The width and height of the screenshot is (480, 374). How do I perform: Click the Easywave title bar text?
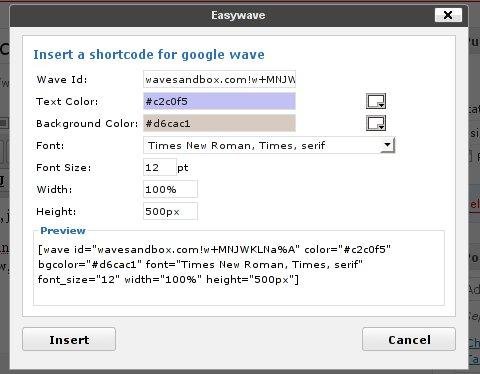(238, 15)
